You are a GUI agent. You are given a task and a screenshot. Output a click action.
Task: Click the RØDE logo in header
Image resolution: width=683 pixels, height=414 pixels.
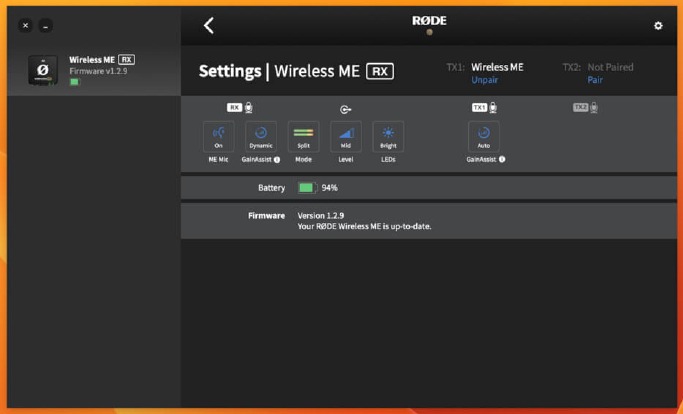pos(429,20)
